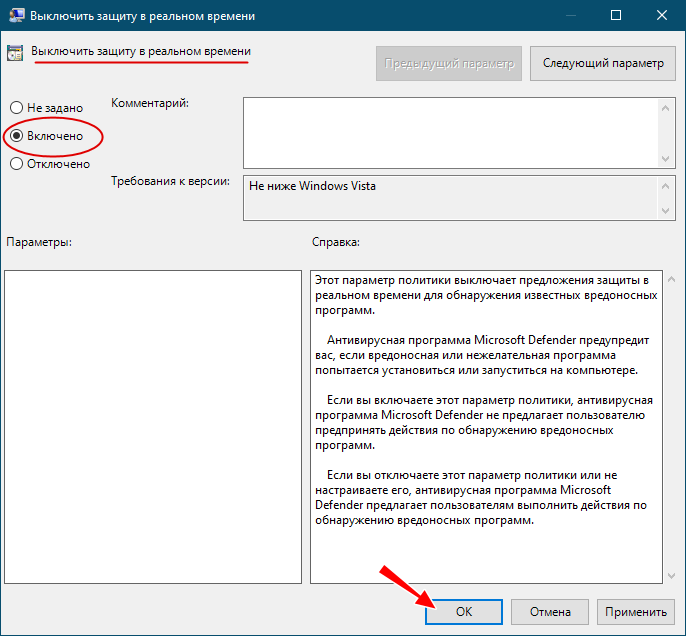The height and width of the screenshot is (636, 686).
Task: Select the 'Не задано' radio button
Action: coord(17,108)
